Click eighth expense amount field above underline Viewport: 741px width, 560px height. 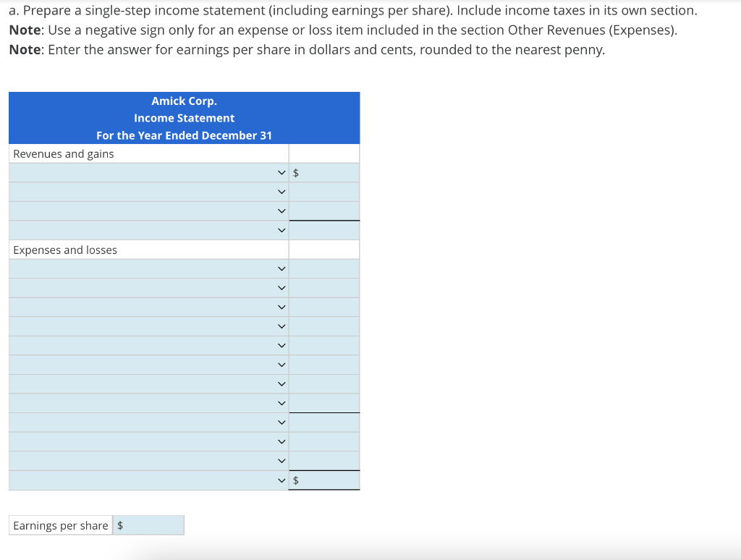[x=324, y=403]
